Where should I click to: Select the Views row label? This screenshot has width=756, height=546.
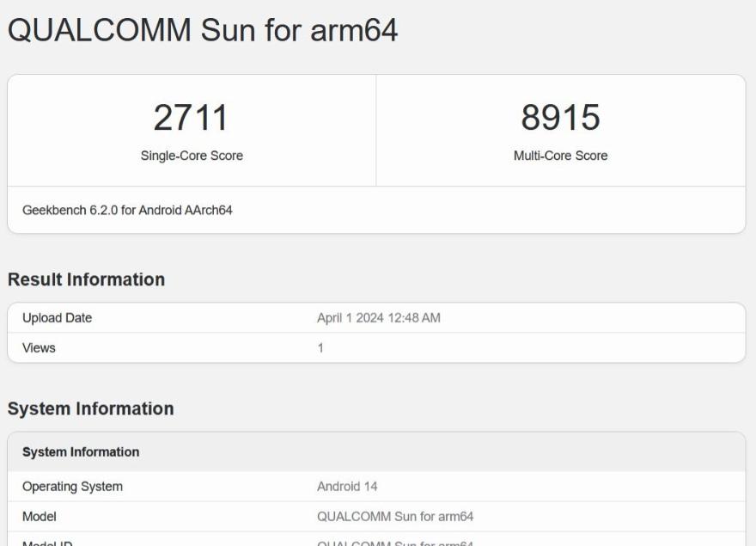tap(39, 348)
